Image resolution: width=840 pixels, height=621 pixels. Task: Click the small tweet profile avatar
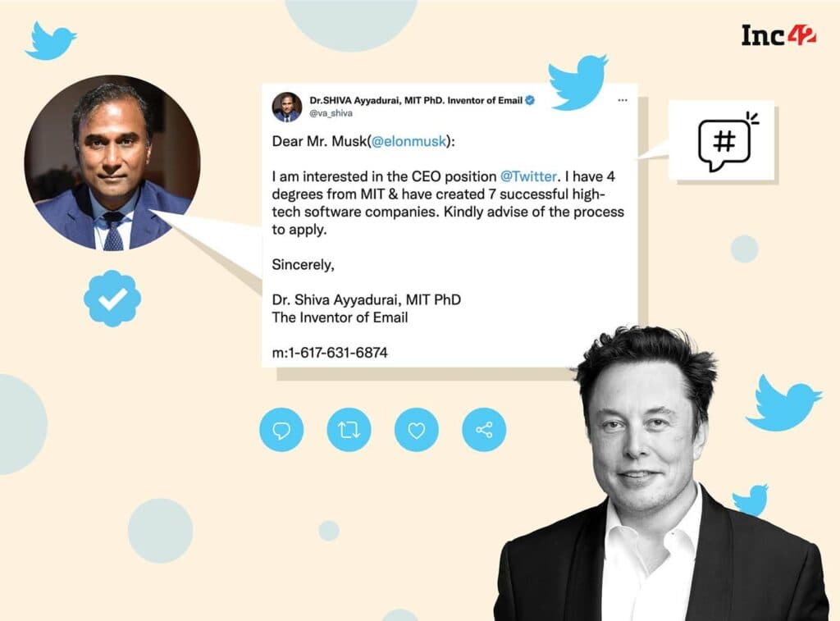[x=287, y=107]
